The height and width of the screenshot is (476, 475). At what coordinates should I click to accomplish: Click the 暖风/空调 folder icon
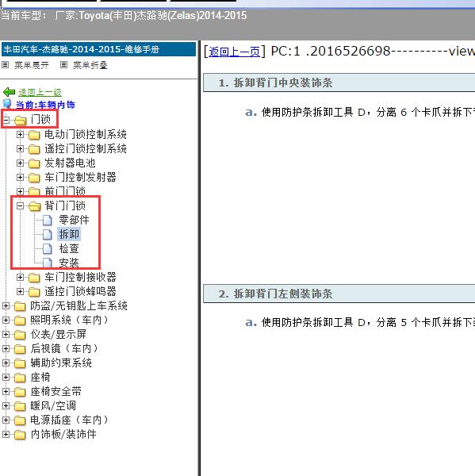coord(20,406)
